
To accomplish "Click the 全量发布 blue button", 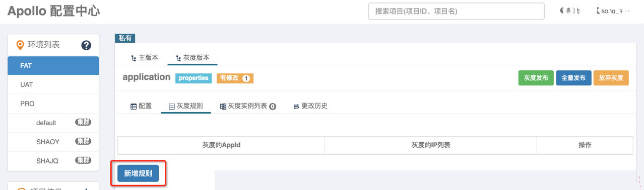I will pos(573,78).
